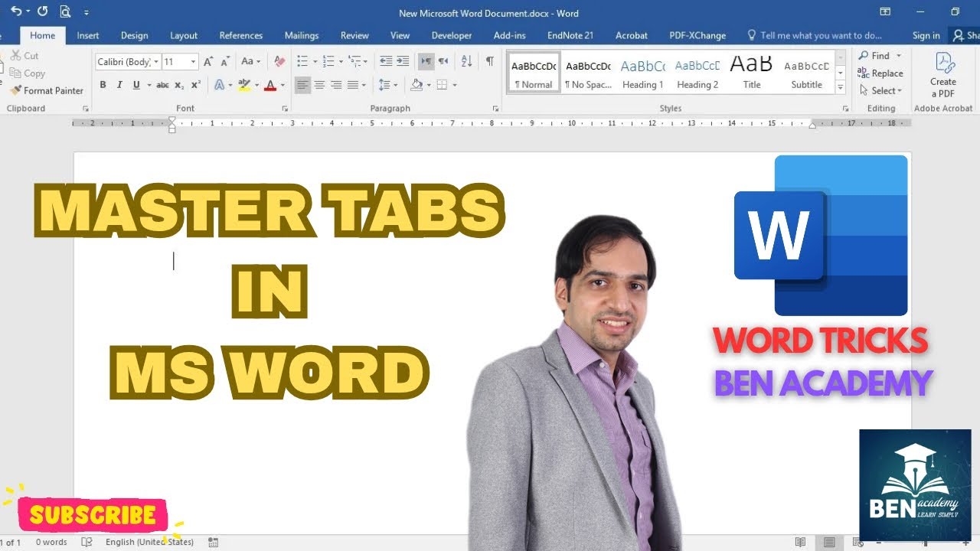This screenshot has width=980, height=551.
Task: Click Grow Font icon
Action: [x=208, y=61]
